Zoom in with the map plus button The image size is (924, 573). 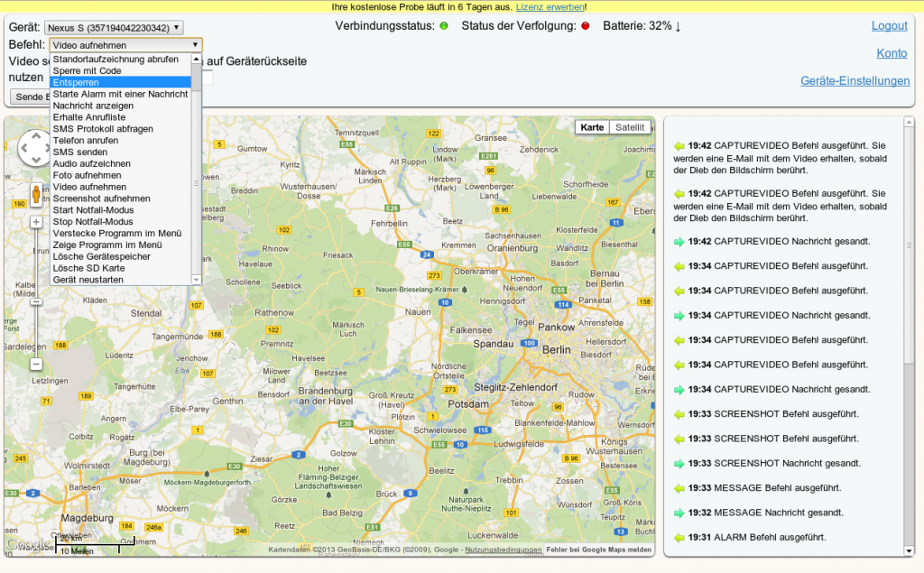(36, 222)
